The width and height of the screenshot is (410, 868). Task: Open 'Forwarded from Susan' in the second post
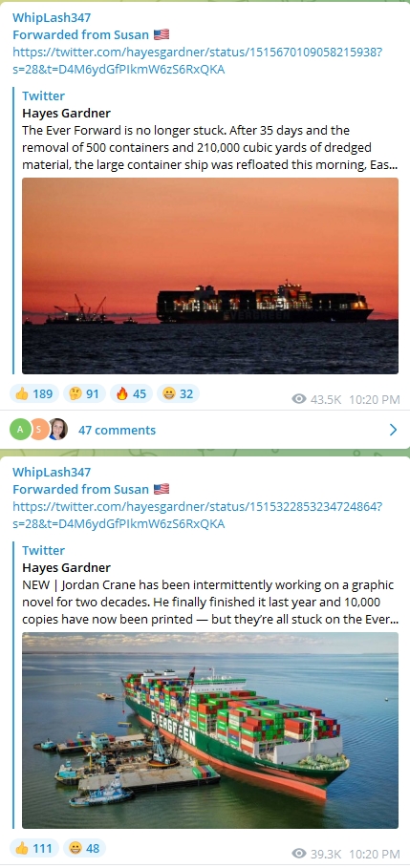(x=91, y=489)
